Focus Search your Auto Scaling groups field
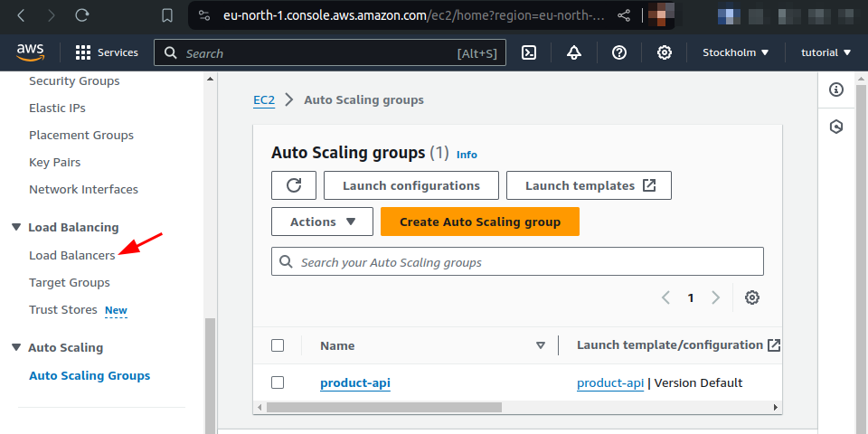 tap(517, 261)
